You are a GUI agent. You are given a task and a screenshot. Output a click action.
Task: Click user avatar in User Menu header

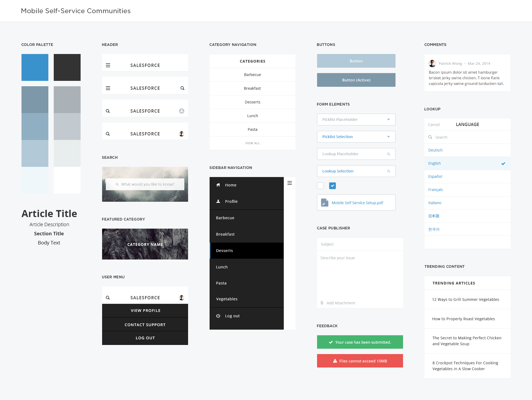(182, 298)
